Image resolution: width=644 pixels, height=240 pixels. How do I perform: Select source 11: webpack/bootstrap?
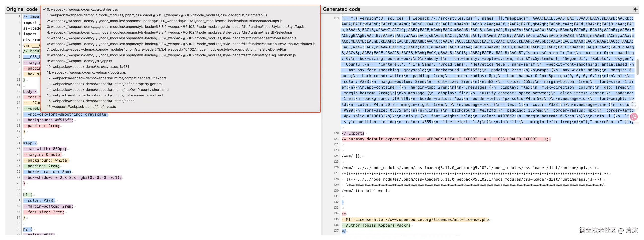tap(180, 72)
